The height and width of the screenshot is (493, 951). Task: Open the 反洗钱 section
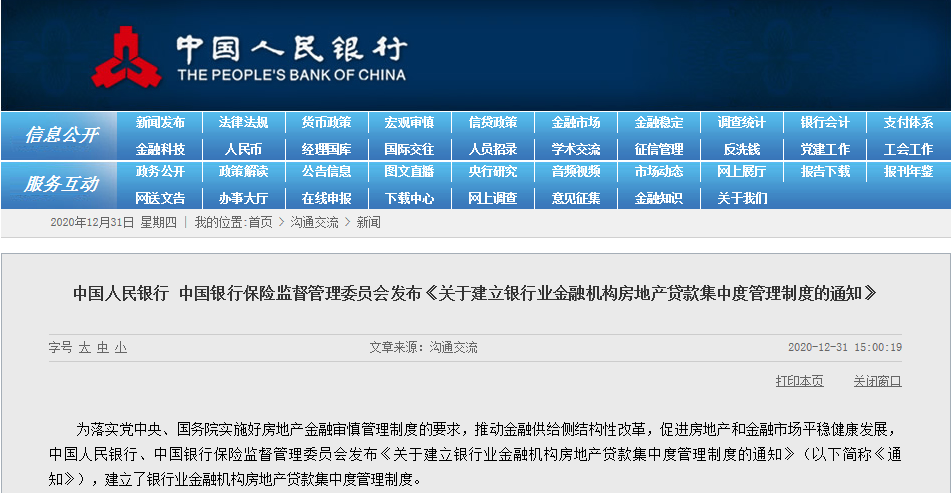tap(742, 149)
